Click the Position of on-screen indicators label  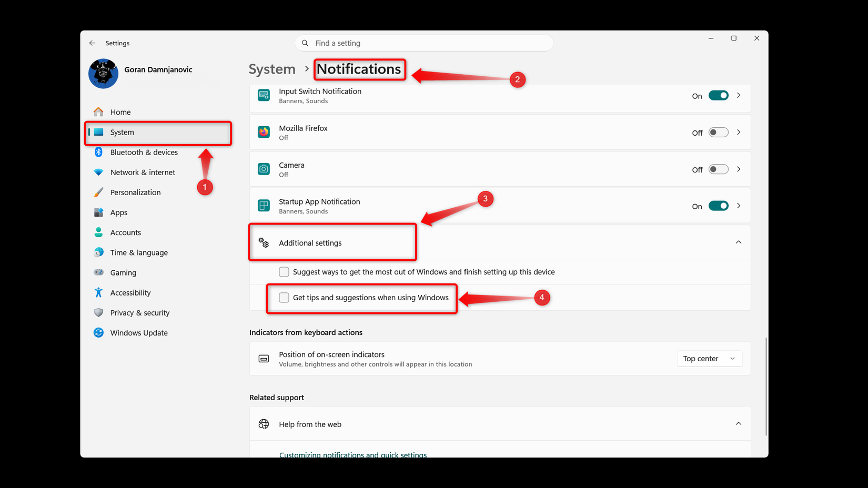point(331,354)
